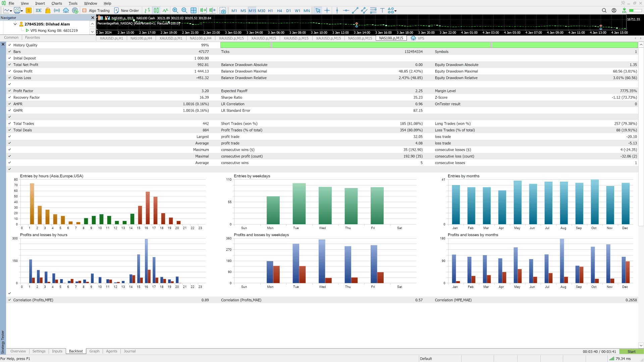Select the D1 timeframe
The width and height of the screenshot is (644, 362).
(288, 10)
